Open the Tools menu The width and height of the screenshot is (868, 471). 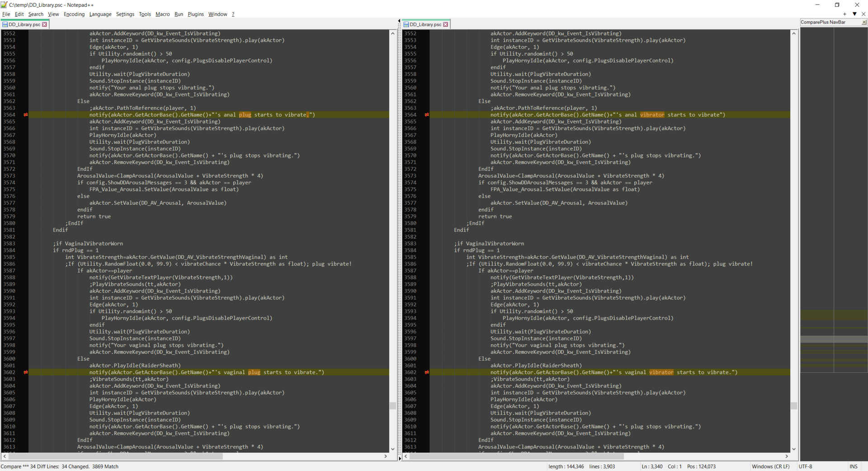click(145, 14)
